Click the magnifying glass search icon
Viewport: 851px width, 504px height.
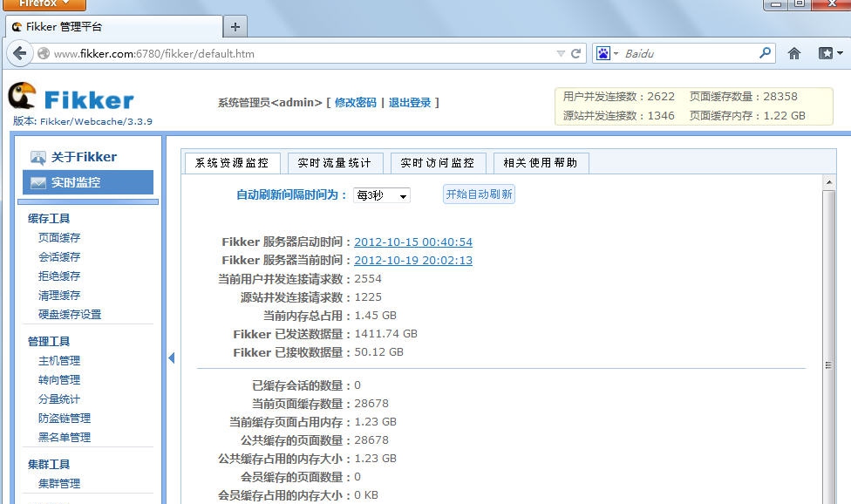pyautogui.click(x=764, y=52)
